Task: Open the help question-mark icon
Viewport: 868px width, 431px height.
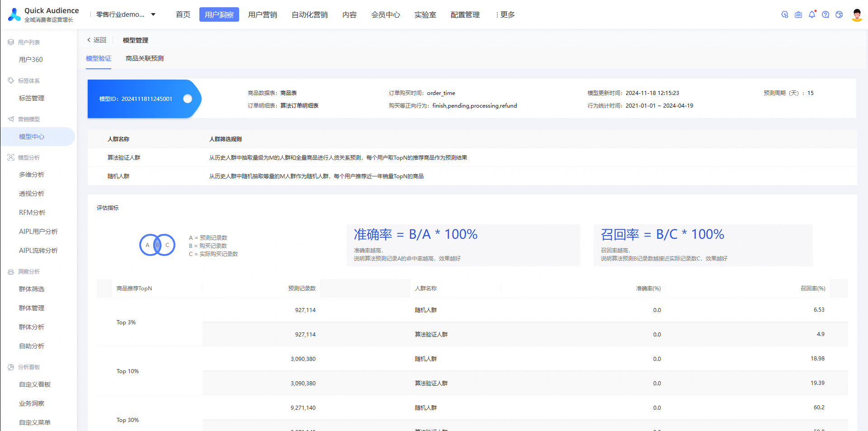Action: [826, 14]
